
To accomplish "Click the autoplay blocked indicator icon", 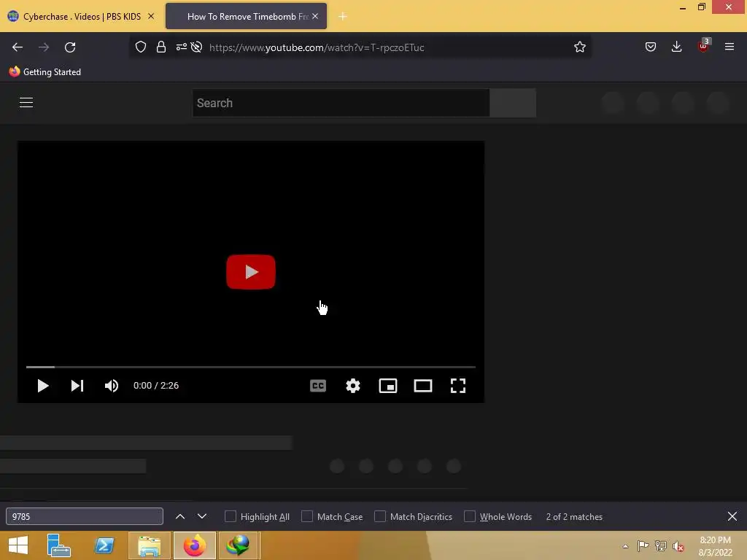I will [x=196, y=47].
